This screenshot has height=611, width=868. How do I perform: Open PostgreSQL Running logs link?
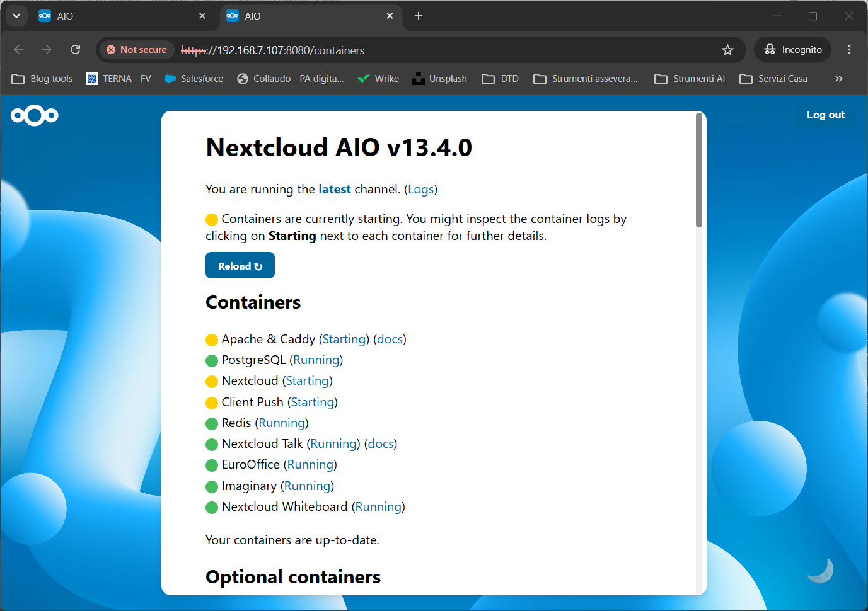[x=316, y=360]
